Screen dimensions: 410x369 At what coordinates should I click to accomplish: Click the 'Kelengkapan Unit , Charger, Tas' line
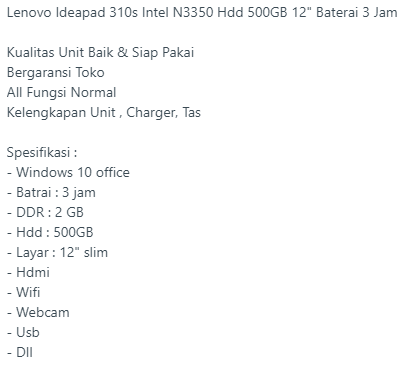[x=104, y=113]
